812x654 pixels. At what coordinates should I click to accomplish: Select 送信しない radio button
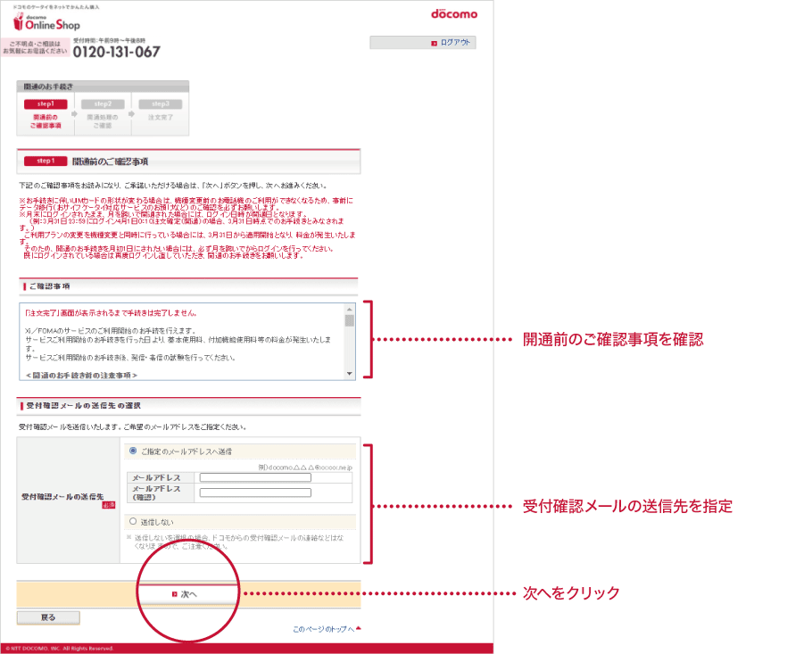pyautogui.click(x=133, y=521)
